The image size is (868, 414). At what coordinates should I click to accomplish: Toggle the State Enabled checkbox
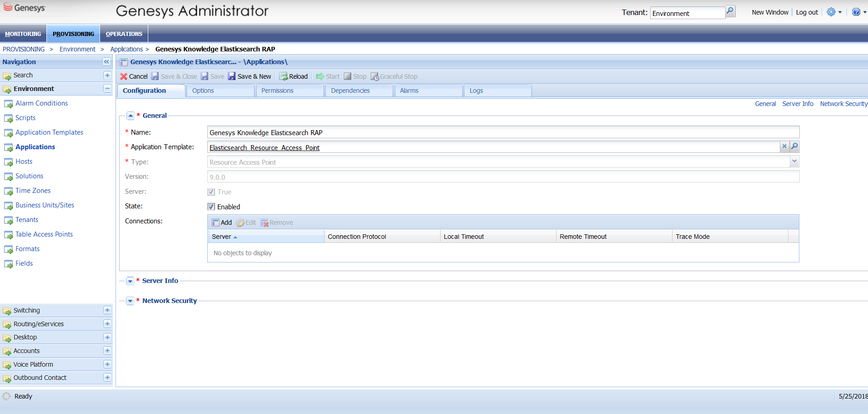pos(211,207)
